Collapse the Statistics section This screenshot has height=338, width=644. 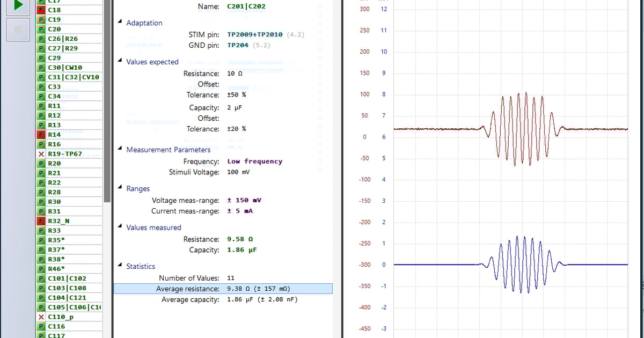[x=120, y=266]
